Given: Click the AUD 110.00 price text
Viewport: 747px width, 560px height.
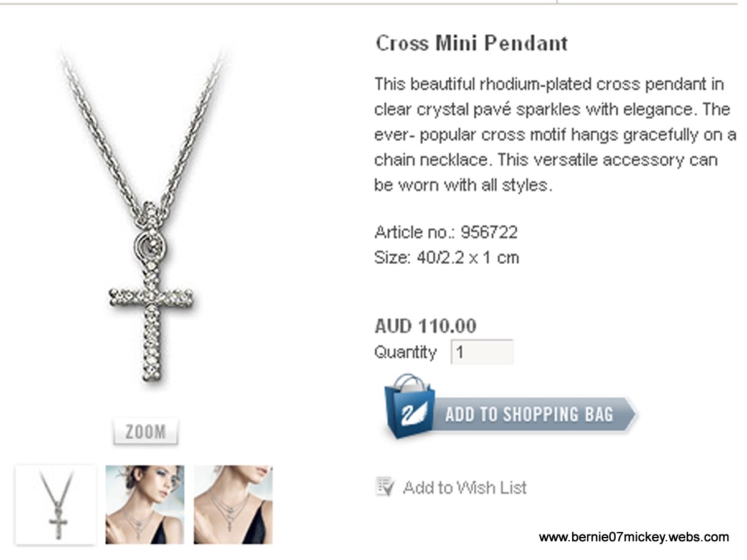Looking at the screenshot, I should coord(425,325).
